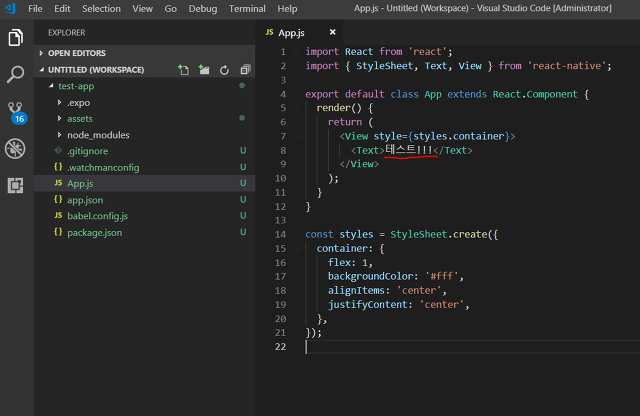Click the U status beside App.js

pos(243,183)
